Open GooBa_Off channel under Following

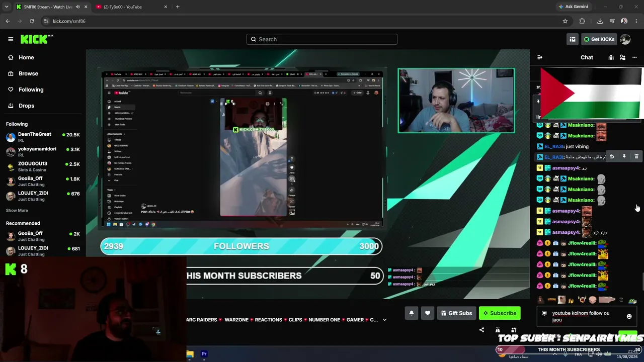point(43,181)
